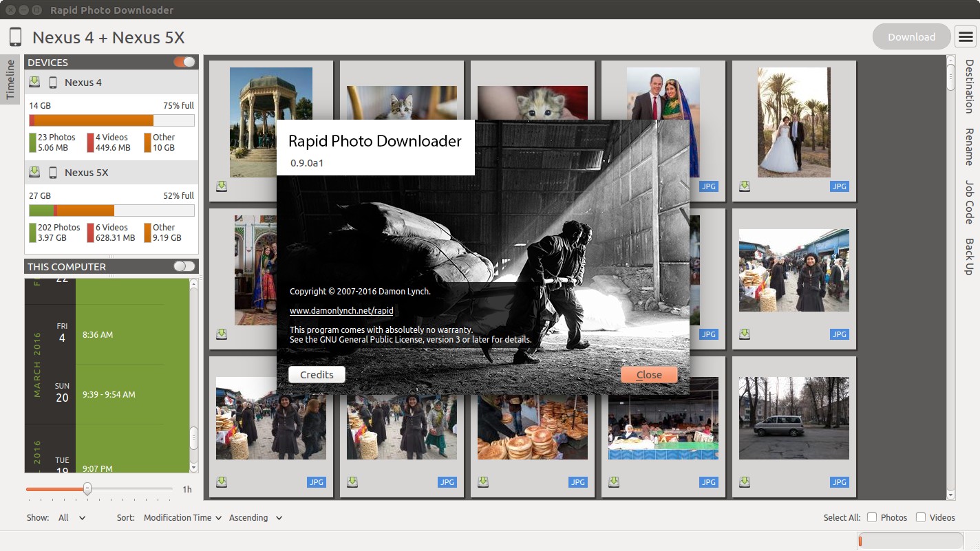Image resolution: width=980 pixels, height=551 pixels.
Task: Open the hamburger menu in the top-right corner
Action: point(966,36)
